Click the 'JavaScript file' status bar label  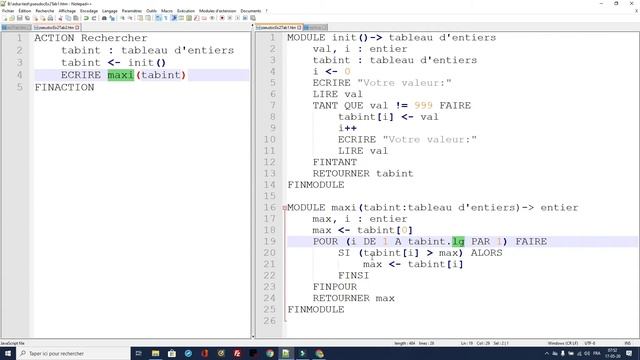[12, 343]
